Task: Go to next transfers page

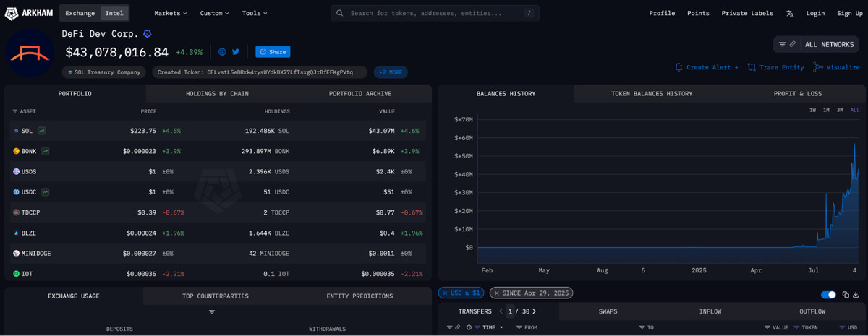Action: click(x=535, y=311)
